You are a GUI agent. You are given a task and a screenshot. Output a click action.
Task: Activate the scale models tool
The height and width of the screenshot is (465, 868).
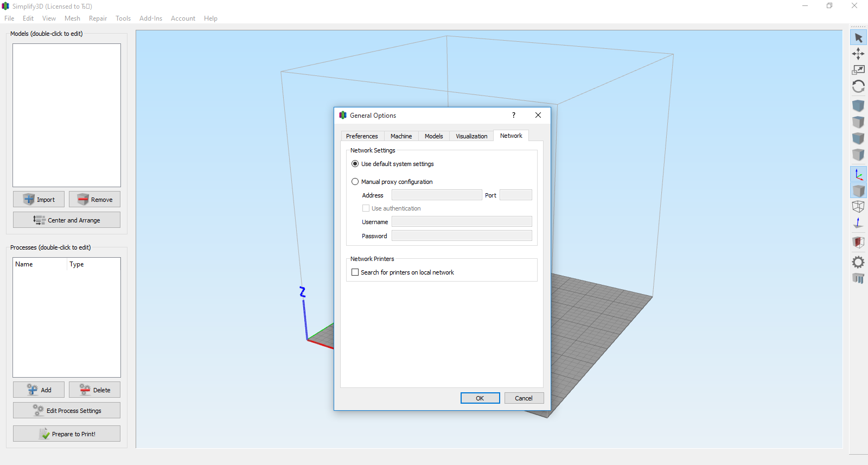(858, 69)
